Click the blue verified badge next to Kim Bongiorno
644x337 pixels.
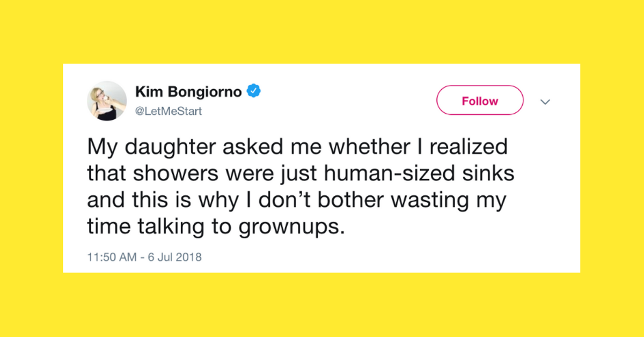(254, 91)
